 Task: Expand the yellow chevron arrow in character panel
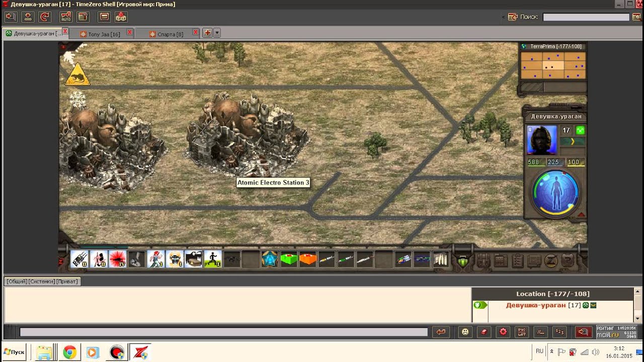tap(573, 142)
